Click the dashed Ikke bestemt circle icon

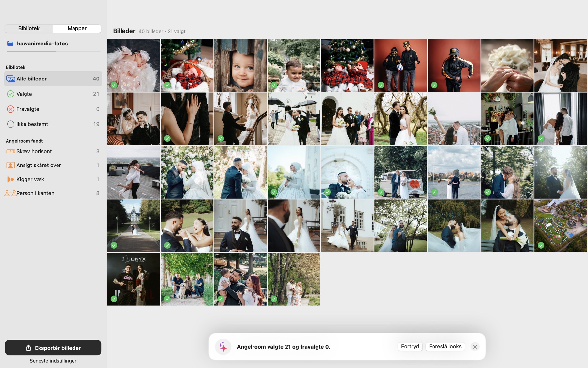[10, 124]
